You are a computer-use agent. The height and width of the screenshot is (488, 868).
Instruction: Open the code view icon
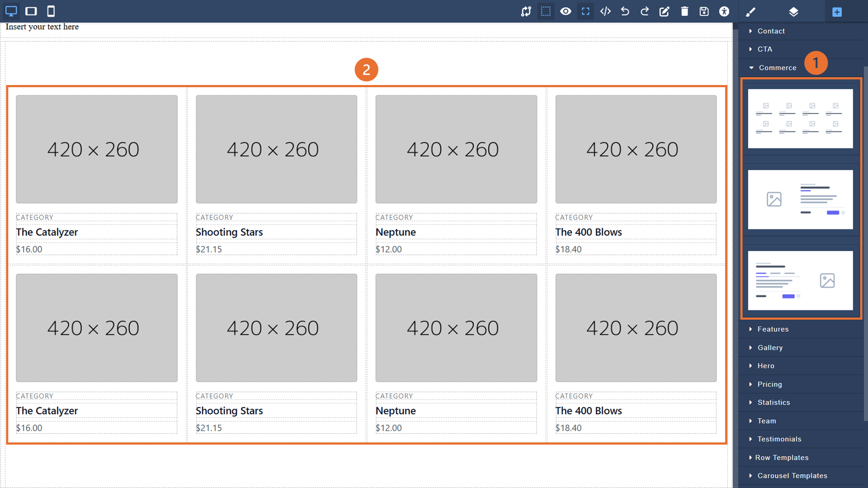tap(605, 11)
